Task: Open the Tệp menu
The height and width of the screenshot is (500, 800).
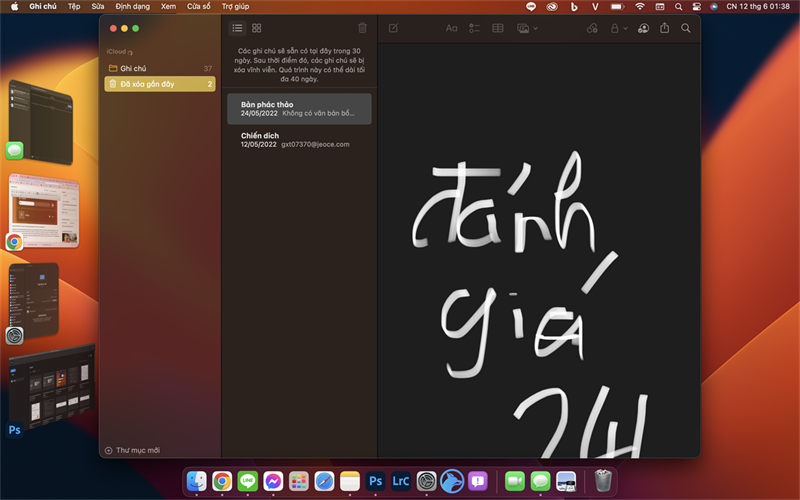Action: [x=74, y=6]
